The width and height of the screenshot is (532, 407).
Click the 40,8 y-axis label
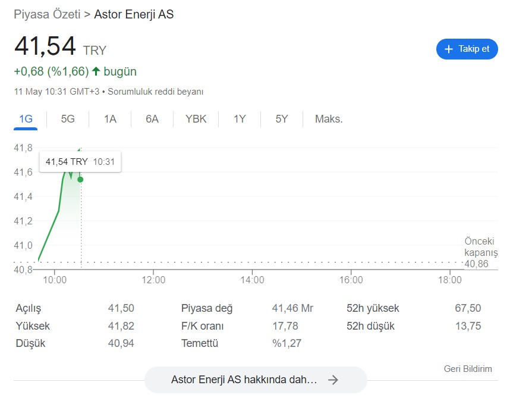pyautogui.click(x=23, y=270)
